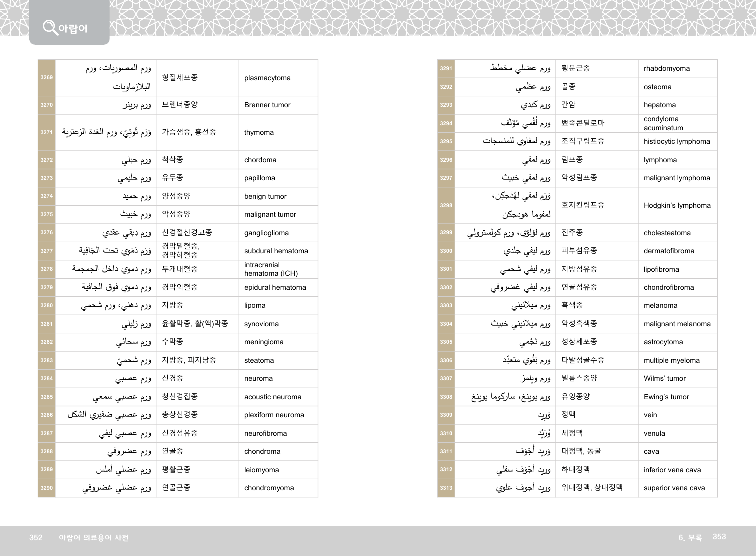
Task: Click the magnifier icon beside 아랍어
Action: 50,27
